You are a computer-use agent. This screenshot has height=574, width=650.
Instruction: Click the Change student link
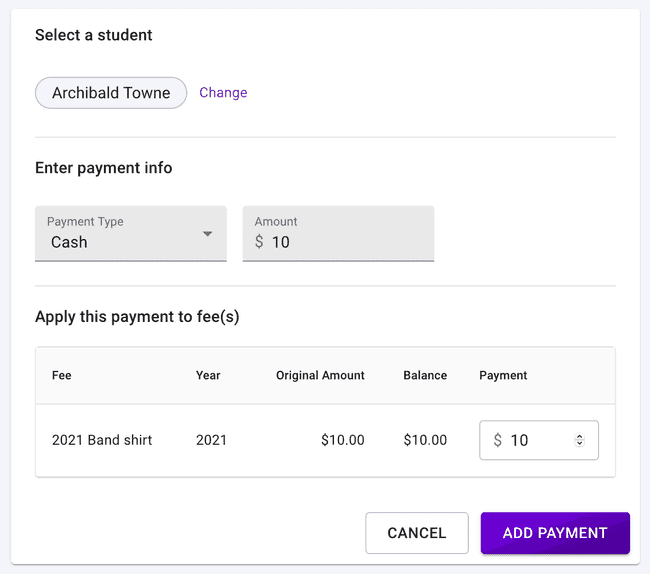tap(223, 93)
